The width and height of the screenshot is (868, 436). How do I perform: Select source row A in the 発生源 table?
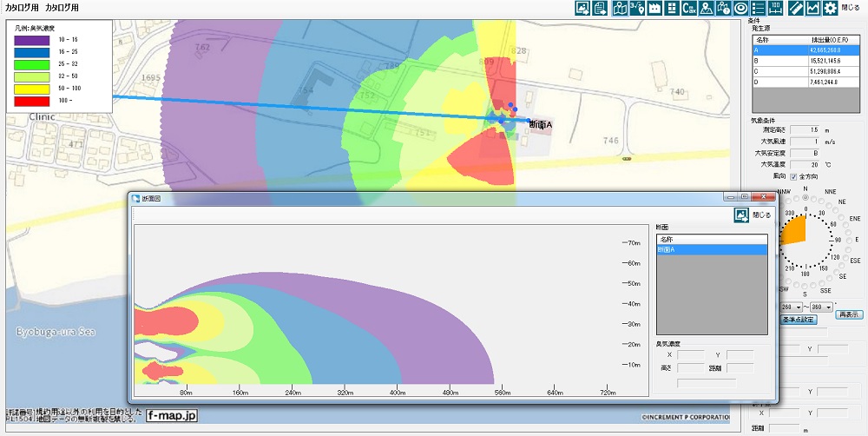click(806, 50)
